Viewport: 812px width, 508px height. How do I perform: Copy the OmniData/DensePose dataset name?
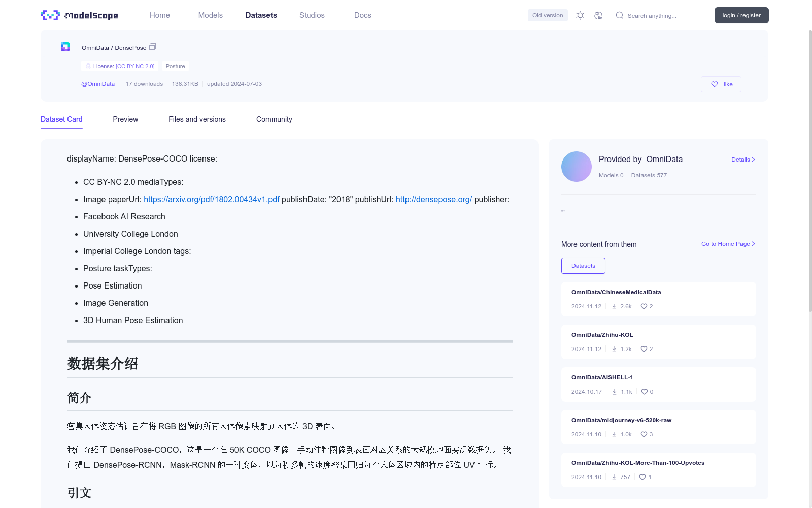(x=153, y=47)
